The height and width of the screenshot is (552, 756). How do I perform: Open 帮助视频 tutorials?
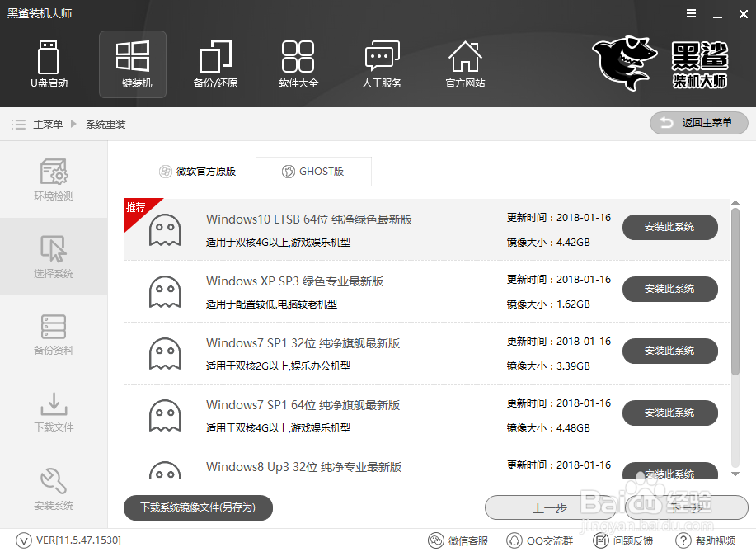709,540
